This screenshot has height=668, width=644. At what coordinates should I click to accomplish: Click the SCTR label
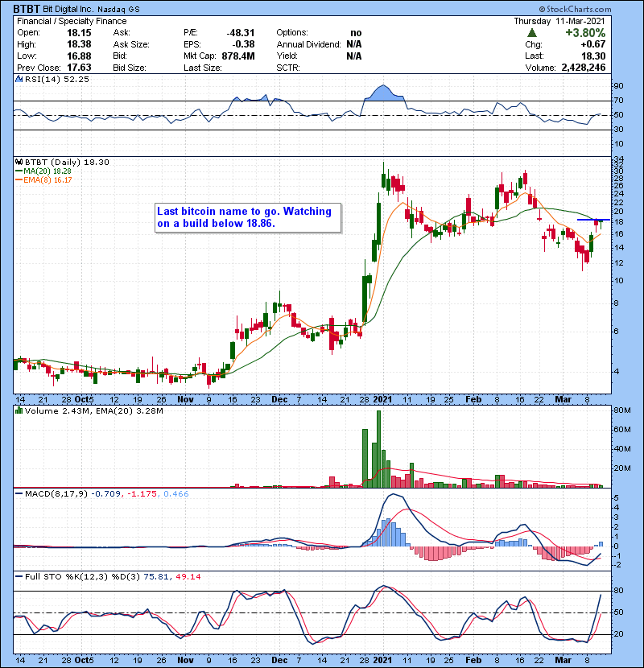288,68
